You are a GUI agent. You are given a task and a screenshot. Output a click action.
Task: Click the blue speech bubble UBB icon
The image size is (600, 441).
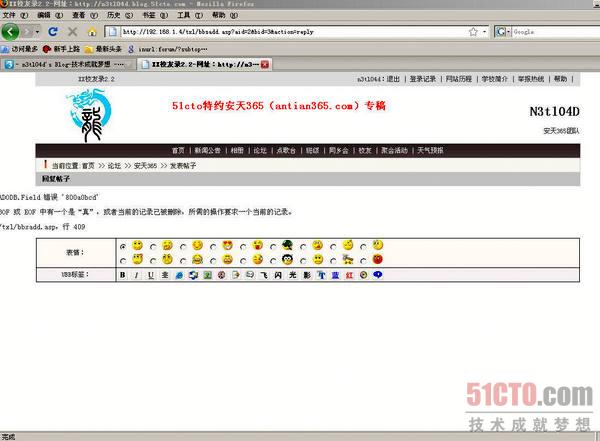(x=378, y=275)
